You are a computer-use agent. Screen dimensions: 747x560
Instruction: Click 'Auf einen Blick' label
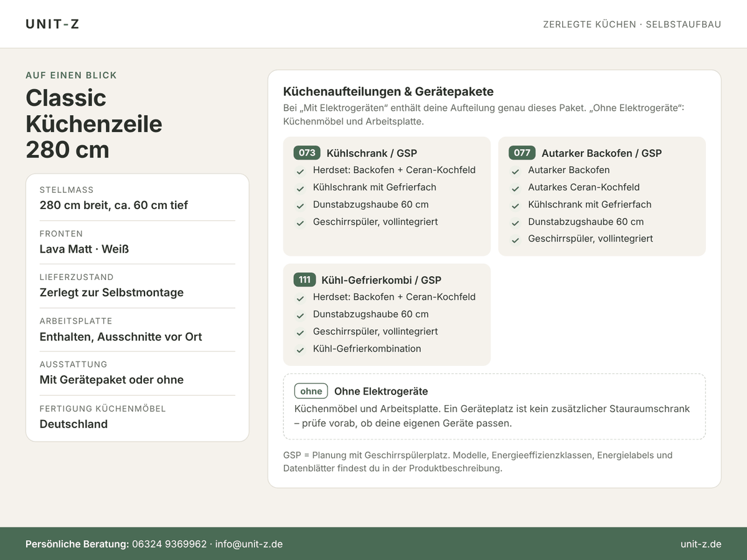[71, 75]
